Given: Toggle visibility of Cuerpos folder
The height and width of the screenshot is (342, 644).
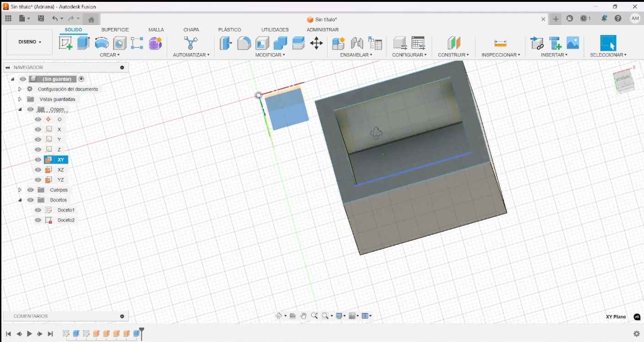Looking at the screenshot, I should [x=31, y=190].
